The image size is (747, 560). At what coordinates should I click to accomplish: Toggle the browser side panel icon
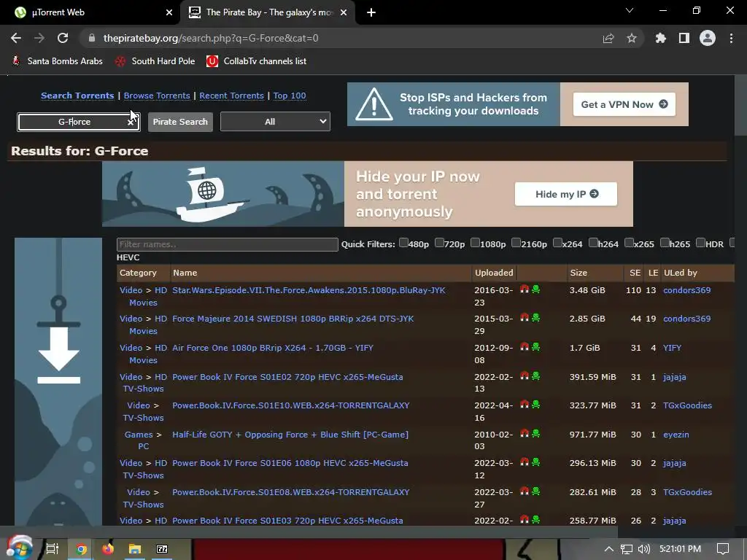pos(684,38)
